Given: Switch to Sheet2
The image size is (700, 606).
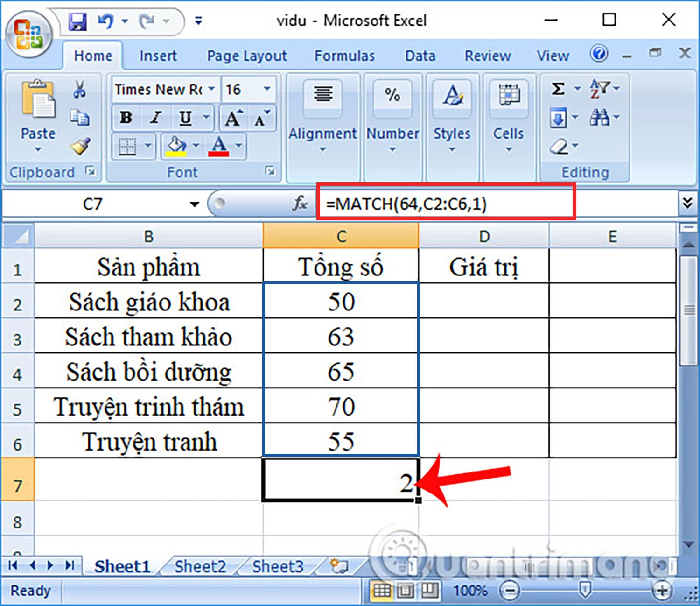Looking at the screenshot, I should click(x=200, y=566).
